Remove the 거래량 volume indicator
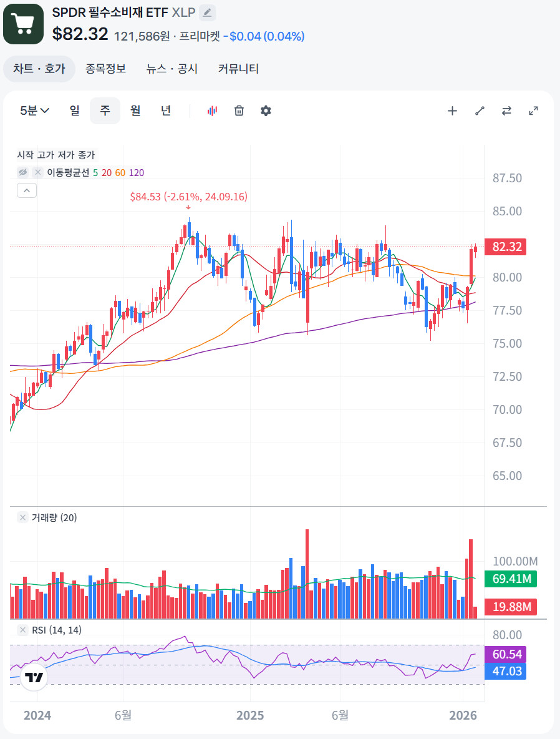This screenshot has height=739, width=560. click(22, 517)
